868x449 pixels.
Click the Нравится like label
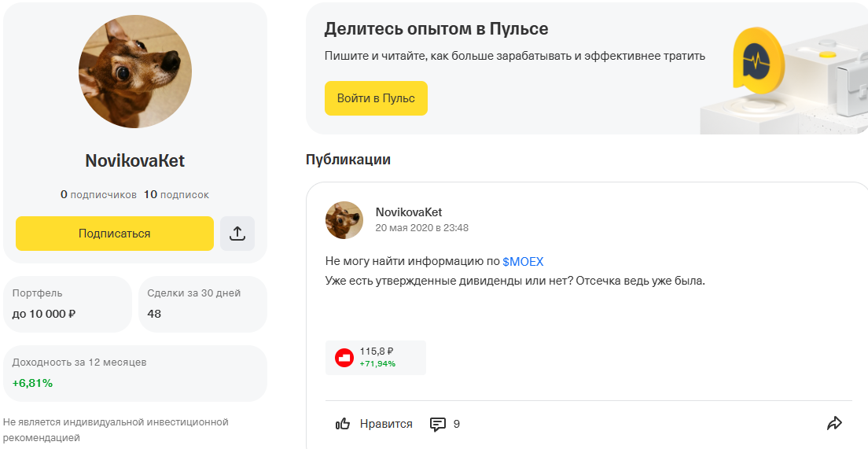point(386,424)
